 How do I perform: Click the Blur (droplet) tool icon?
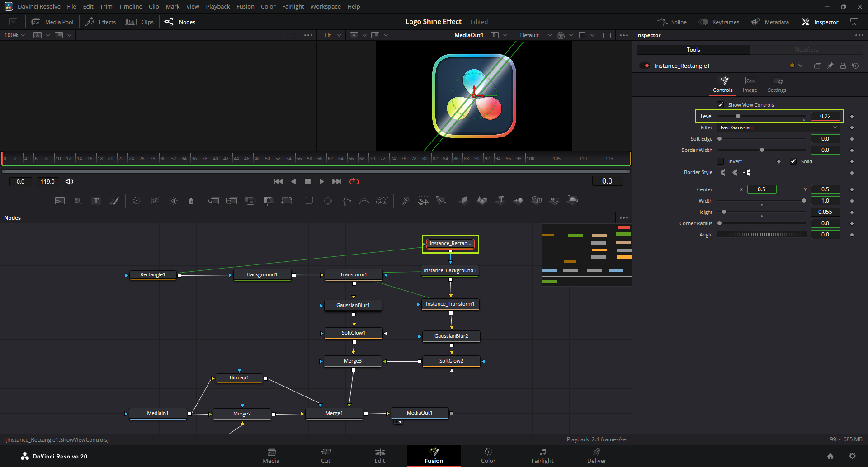point(191,201)
